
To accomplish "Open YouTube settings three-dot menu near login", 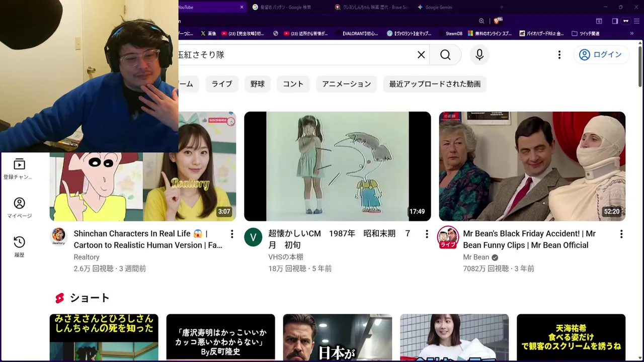I will click(x=559, y=55).
